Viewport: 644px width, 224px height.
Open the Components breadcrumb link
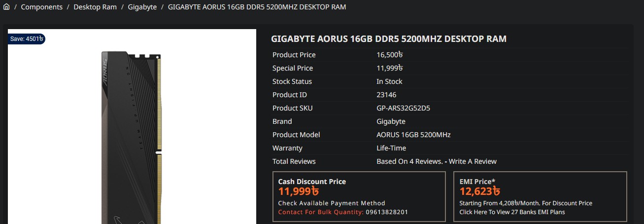coord(41,7)
